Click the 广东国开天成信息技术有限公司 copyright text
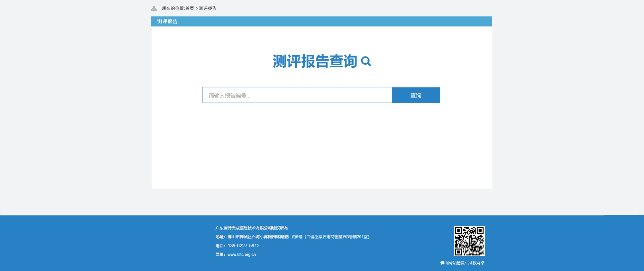The width and height of the screenshot is (644, 271). (x=252, y=228)
